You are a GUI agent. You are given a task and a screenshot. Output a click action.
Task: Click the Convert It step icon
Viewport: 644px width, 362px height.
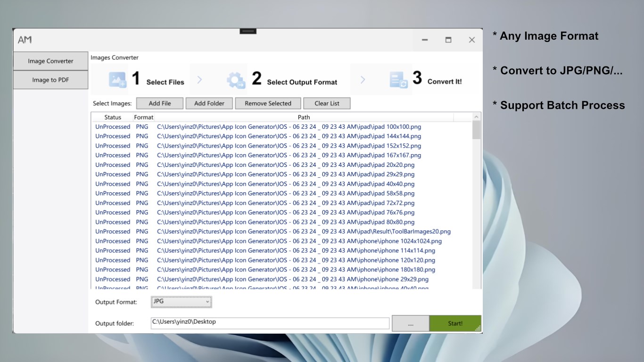pos(399,80)
